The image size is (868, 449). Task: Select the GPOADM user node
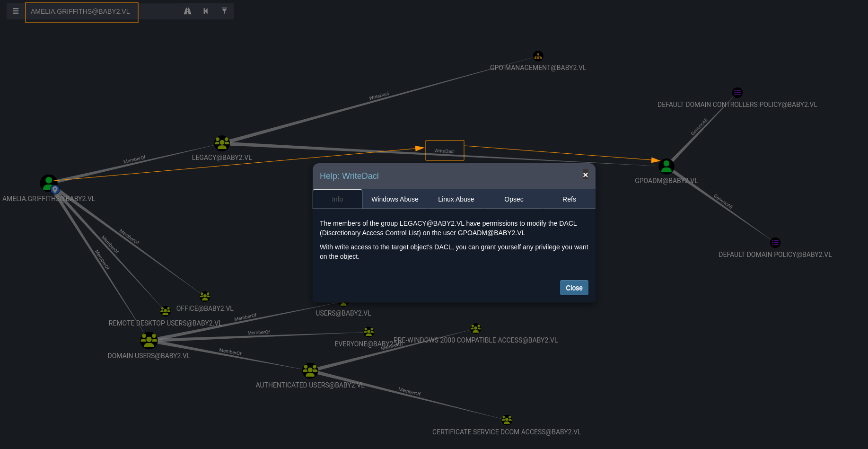coord(666,167)
